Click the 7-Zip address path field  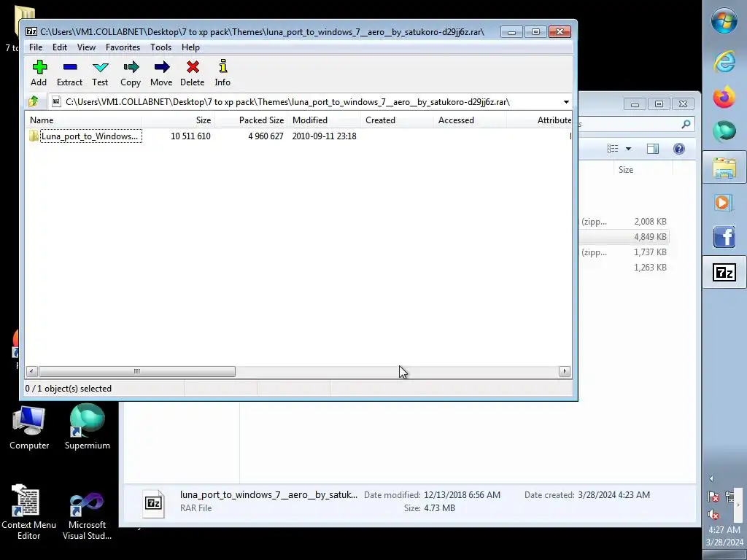click(305, 102)
